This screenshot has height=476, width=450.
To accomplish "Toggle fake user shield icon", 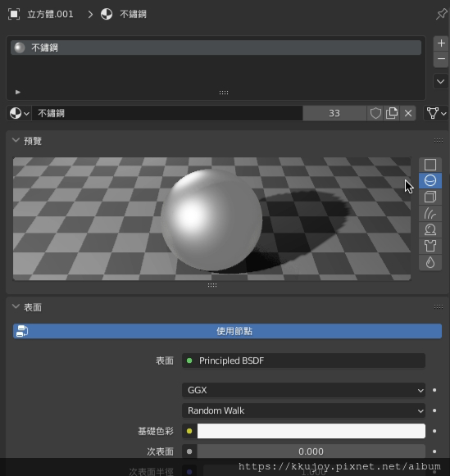I will tap(375, 114).
